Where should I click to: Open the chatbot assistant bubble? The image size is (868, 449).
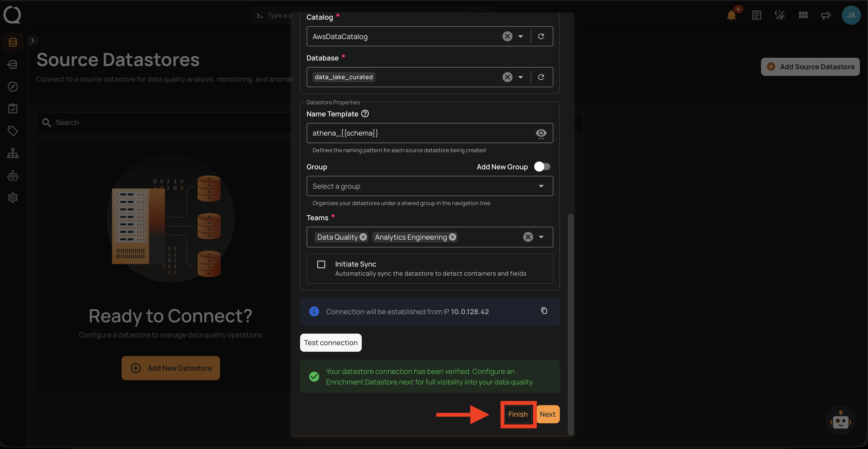coord(840,421)
